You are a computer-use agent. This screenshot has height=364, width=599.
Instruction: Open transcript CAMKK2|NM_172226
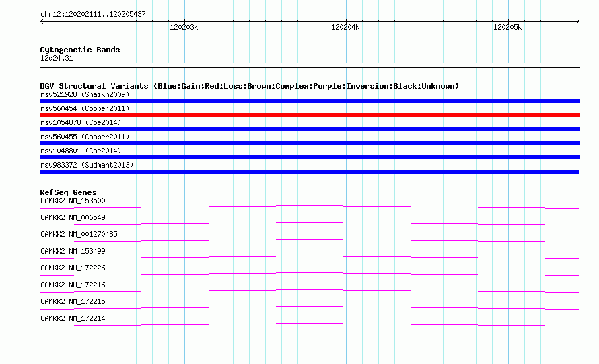[x=73, y=268]
